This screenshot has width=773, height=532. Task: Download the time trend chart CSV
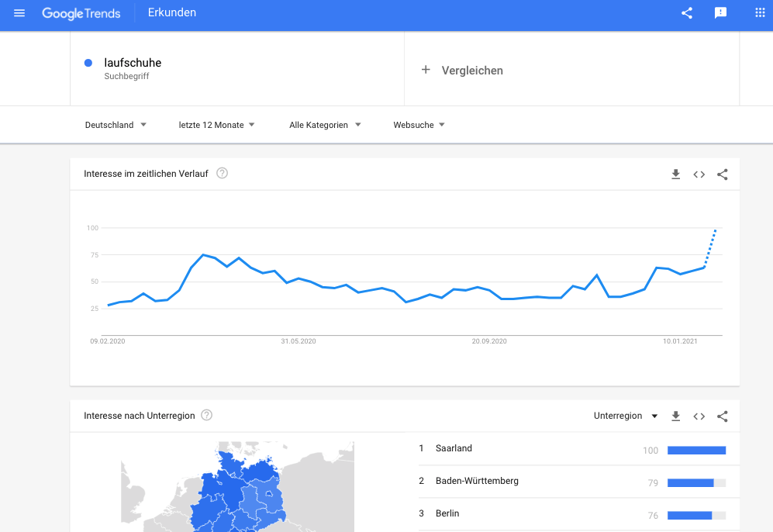pos(675,174)
